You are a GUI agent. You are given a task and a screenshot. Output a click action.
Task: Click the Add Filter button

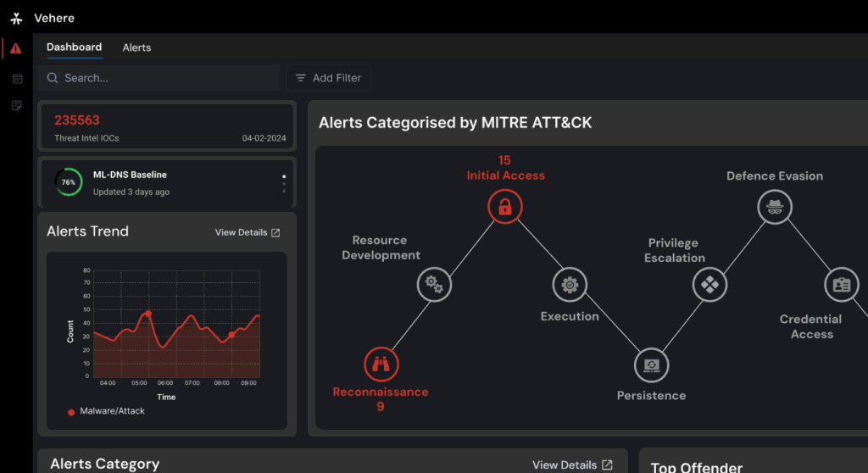coord(328,78)
